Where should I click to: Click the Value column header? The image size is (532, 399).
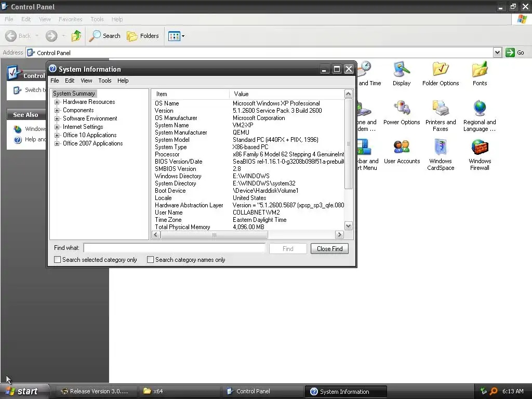(x=287, y=94)
